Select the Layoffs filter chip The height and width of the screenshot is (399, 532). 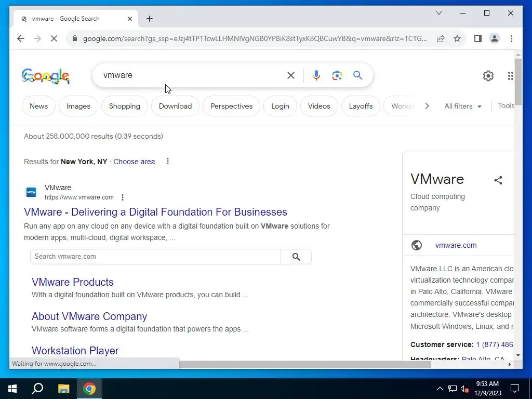coord(361,106)
